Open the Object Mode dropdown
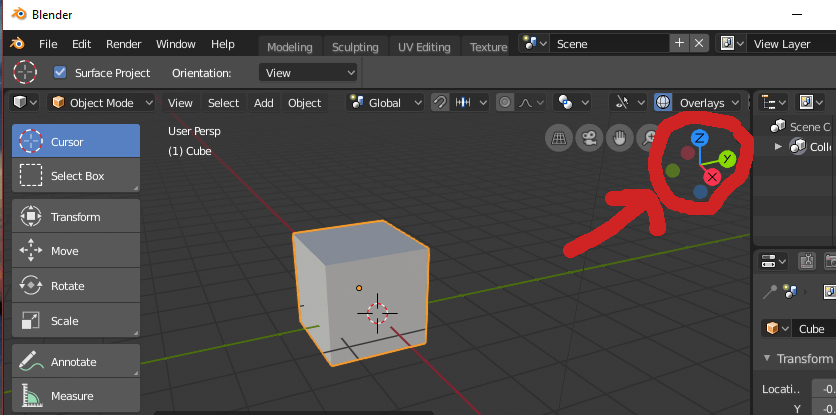This screenshot has height=415, width=836. 101,102
